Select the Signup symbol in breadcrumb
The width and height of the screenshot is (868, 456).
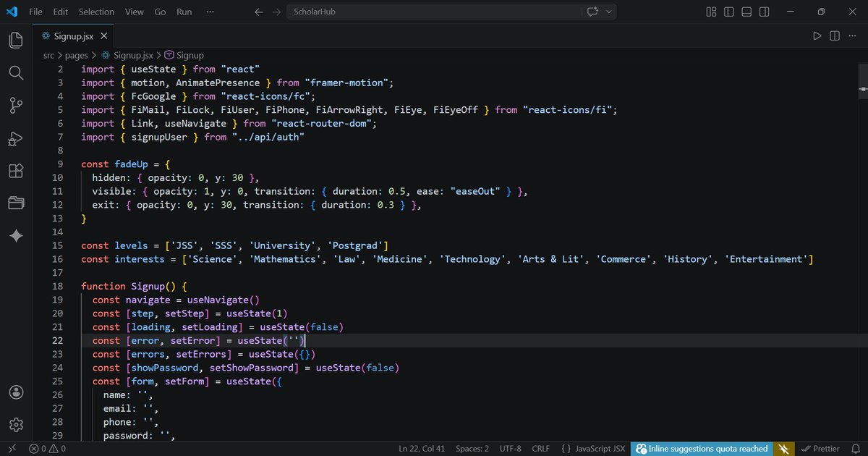184,55
